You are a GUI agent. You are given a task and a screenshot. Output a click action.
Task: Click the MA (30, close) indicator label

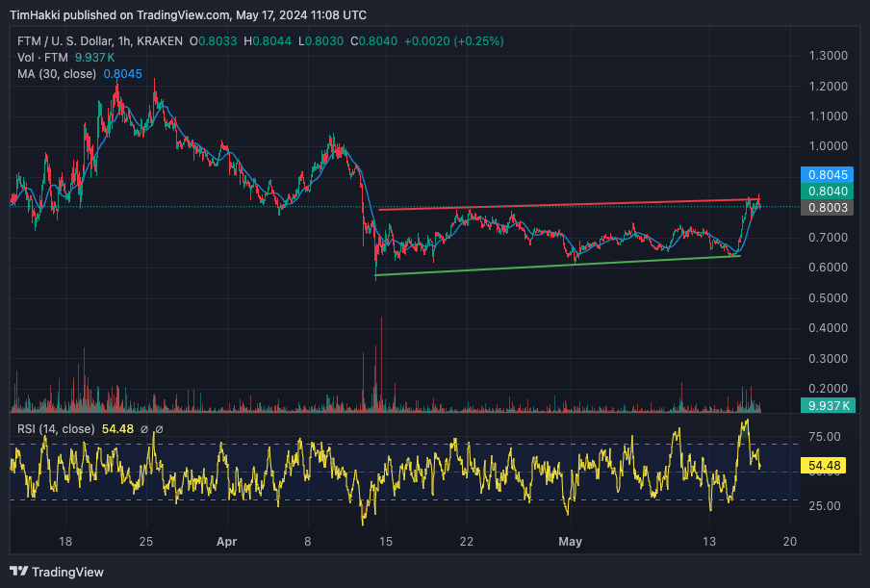[x=57, y=74]
